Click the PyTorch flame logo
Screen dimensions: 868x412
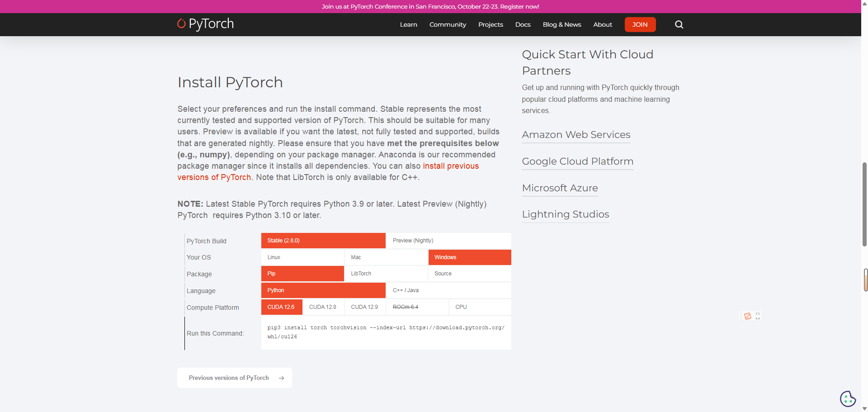pos(181,24)
